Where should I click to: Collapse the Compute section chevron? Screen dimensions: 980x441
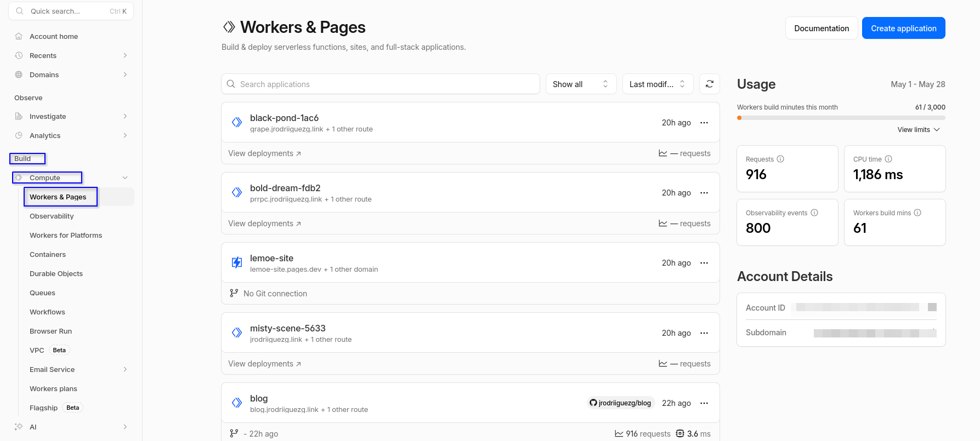(125, 177)
